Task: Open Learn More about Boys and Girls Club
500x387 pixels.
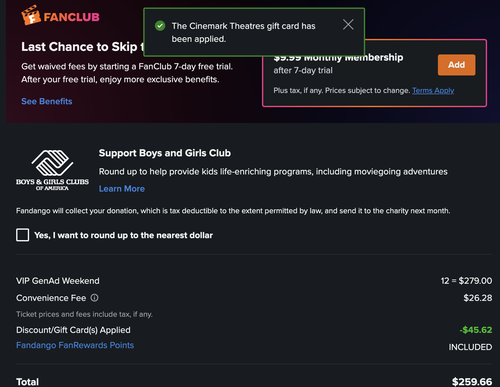Action: [122, 189]
